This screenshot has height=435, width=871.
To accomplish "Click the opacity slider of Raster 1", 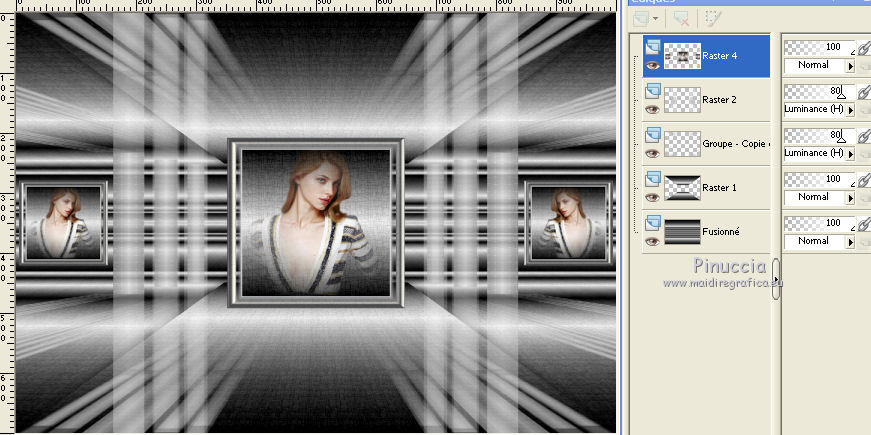I will coord(820,179).
